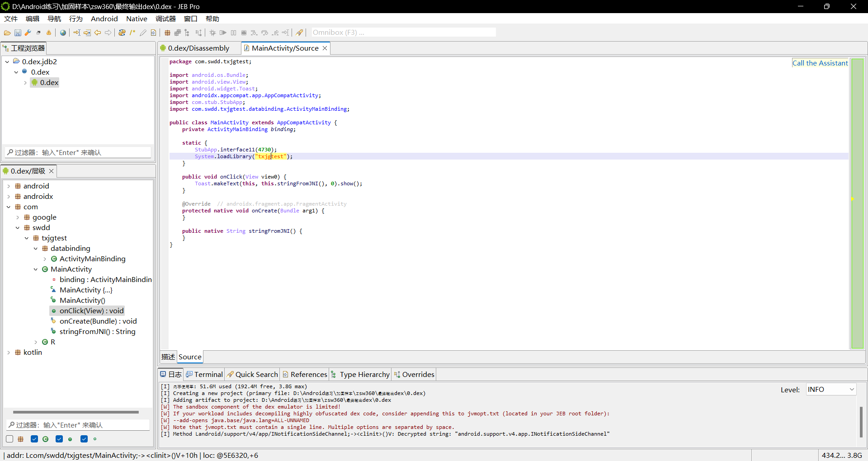Viewport: 868px width, 461px height.
Task: Click the step out debugger icon
Action: pos(275,33)
